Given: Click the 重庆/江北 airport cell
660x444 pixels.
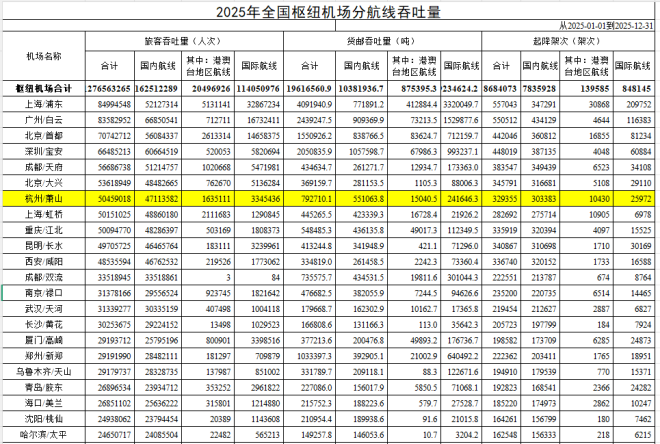Looking at the screenshot, I should [41, 229].
